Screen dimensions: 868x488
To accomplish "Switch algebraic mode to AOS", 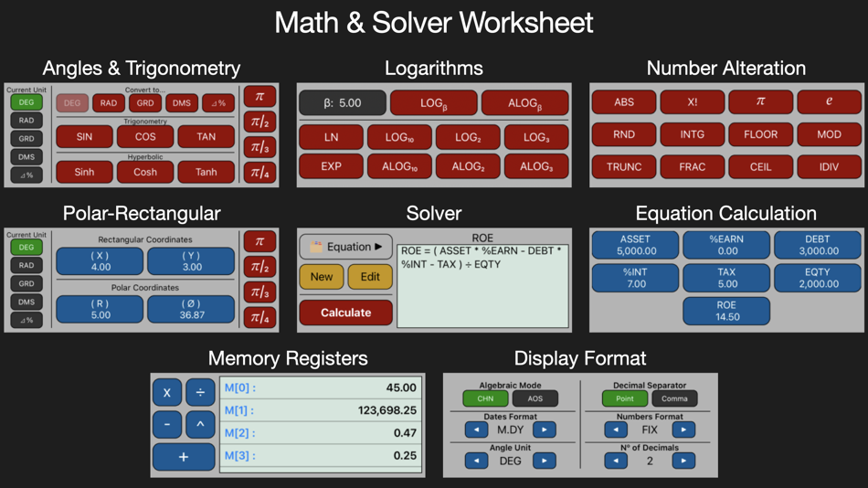I will (535, 398).
